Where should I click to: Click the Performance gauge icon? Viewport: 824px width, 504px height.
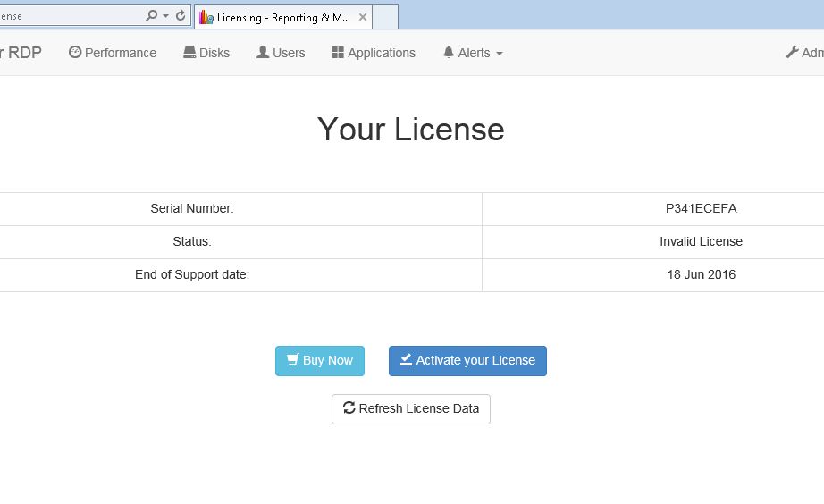point(75,52)
